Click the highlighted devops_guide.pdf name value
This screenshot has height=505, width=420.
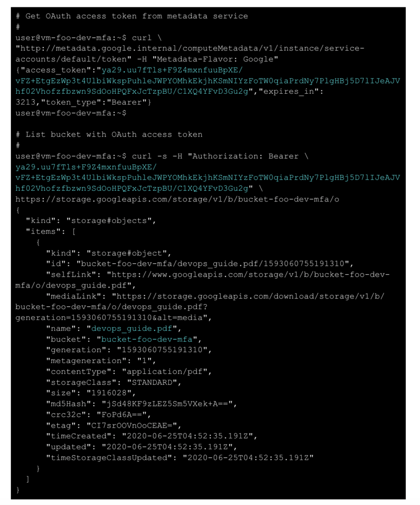[x=131, y=328]
